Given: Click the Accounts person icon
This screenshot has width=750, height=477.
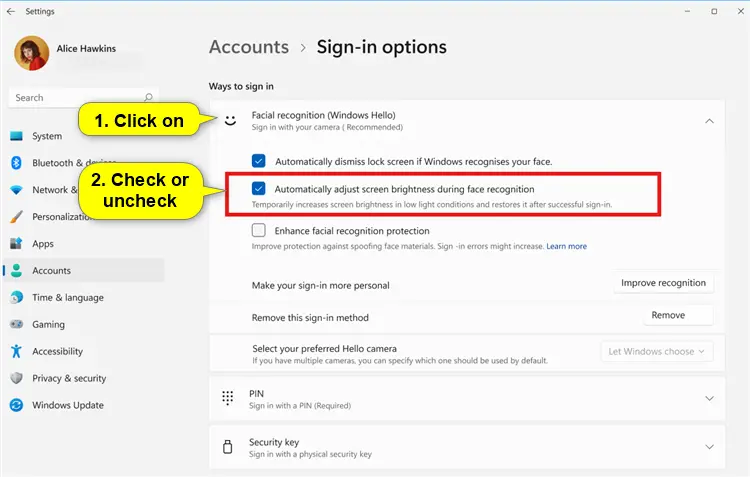Looking at the screenshot, I should click(16, 270).
